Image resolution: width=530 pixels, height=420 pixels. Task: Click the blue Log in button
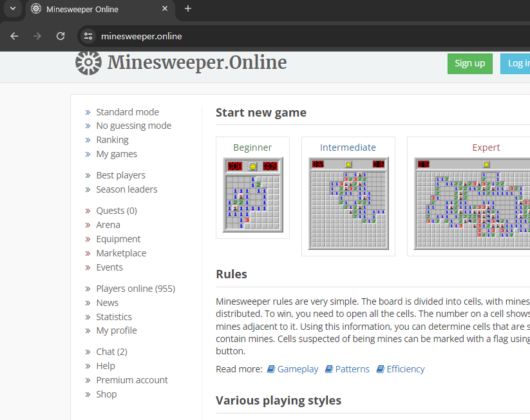(x=515, y=64)
